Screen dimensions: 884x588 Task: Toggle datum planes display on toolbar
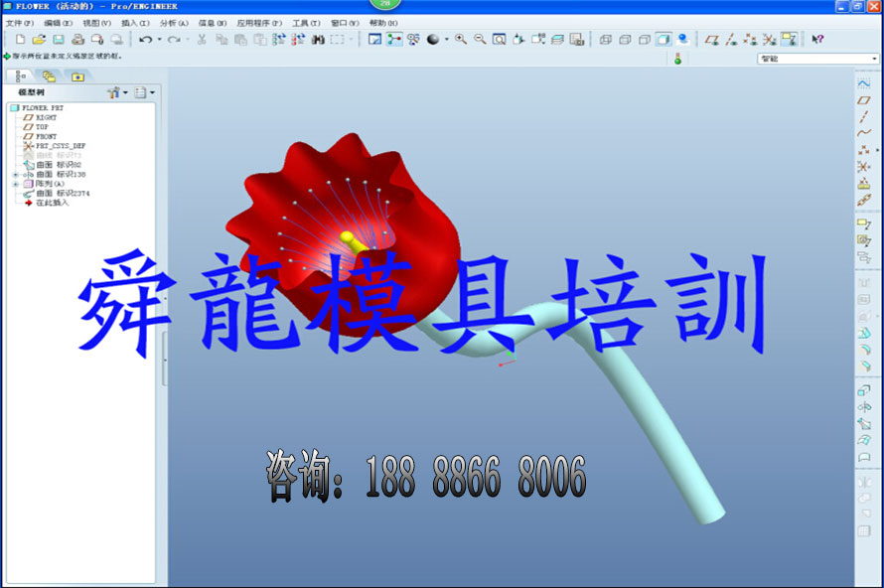click(711, 40)
